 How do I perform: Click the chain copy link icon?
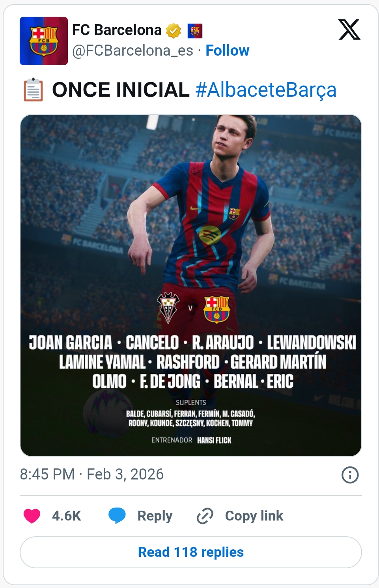(205, 516)
